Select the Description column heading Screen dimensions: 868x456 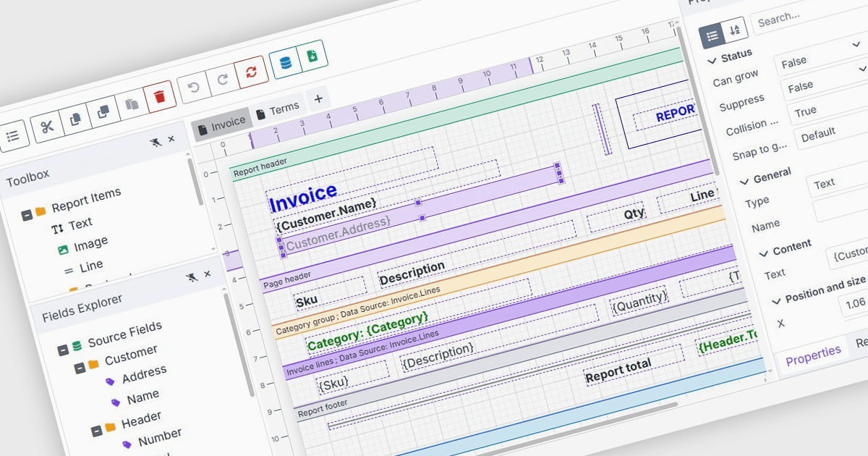(412, 273)
